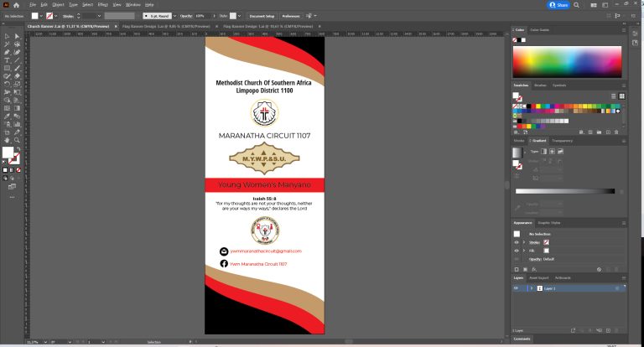This screenshot has height=347, width=644.
Task: Switch to the Artboards panel tab
Action: 563,277
